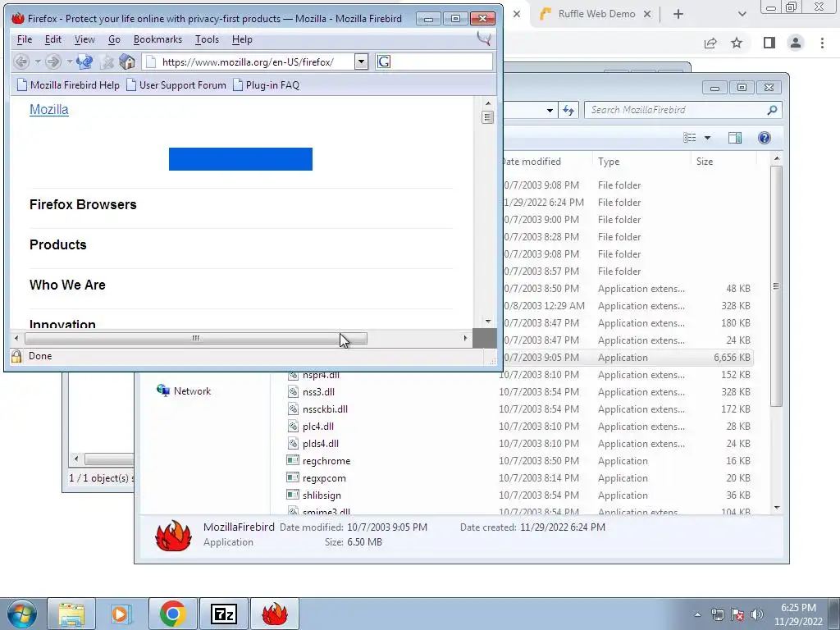Click the padlock security icon in status bar
This screenshot has width=840, height=630.
[16, 356]
